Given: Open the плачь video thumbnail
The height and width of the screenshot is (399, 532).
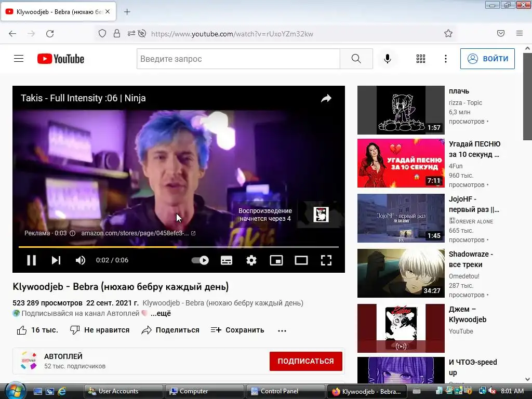Looking at the screenshot, I should (401, 110).
